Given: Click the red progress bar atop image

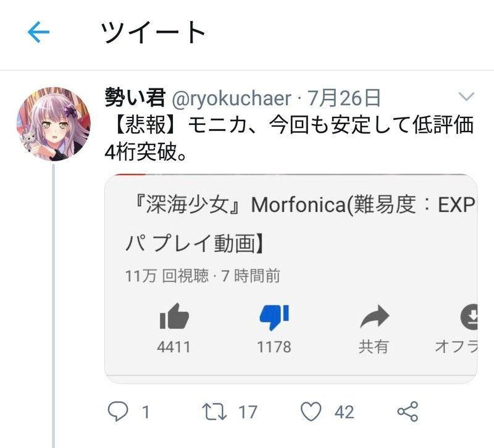Looking at the screenshot, I should coord(130,174).
